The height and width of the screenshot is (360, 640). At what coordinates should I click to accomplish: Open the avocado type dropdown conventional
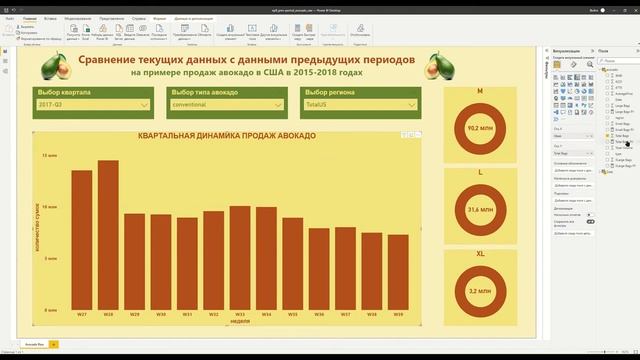click(227, 105)
